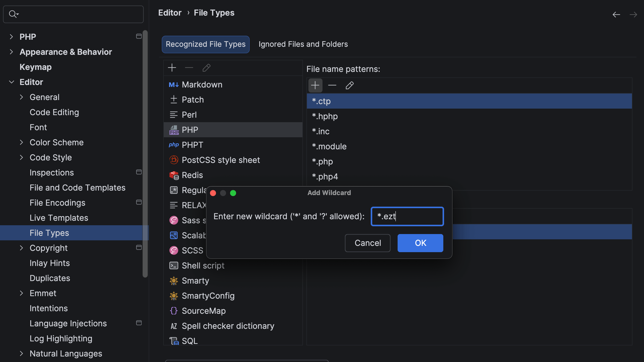This screenshot has width=644, height=362.
Task: Select the Recognized File Types tab
Action: [205, 44]
